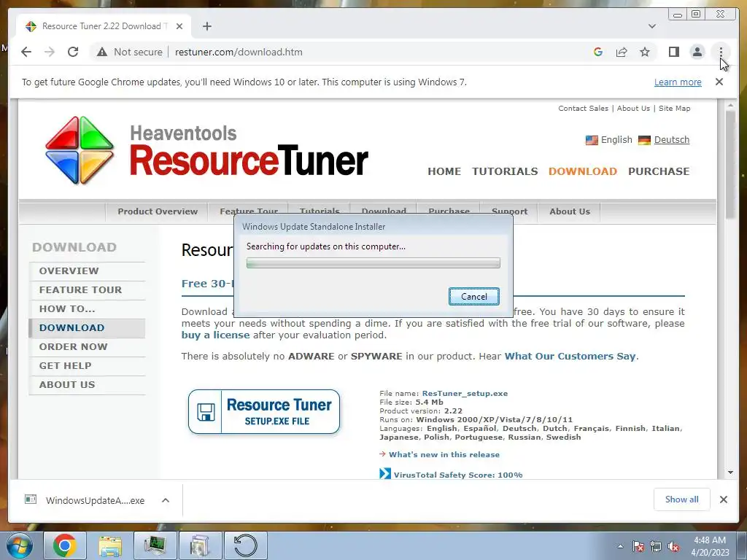The width and height of the screenshot is (747, 560).
Task: Expand the download item options chevron
Action: tap(166, 500)
